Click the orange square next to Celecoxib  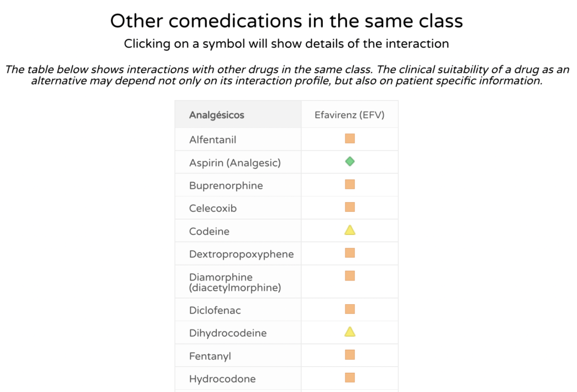click(349, 207)
